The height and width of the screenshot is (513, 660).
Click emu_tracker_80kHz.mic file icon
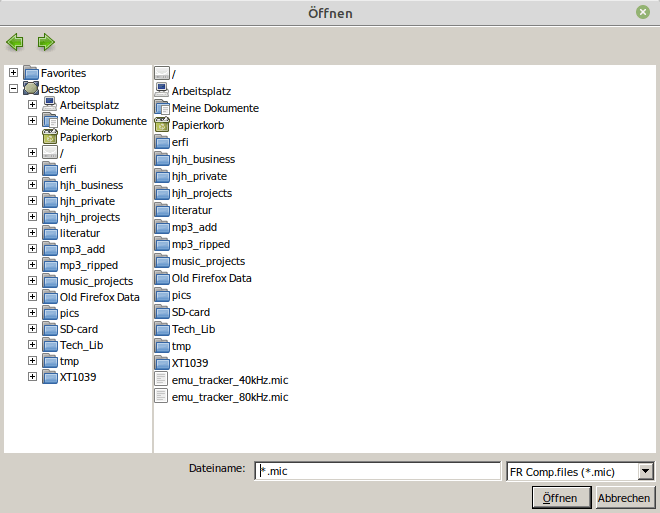point(161,396)
